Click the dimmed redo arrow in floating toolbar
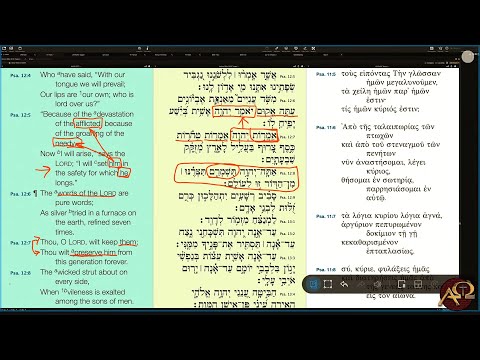 click(361, 284)
